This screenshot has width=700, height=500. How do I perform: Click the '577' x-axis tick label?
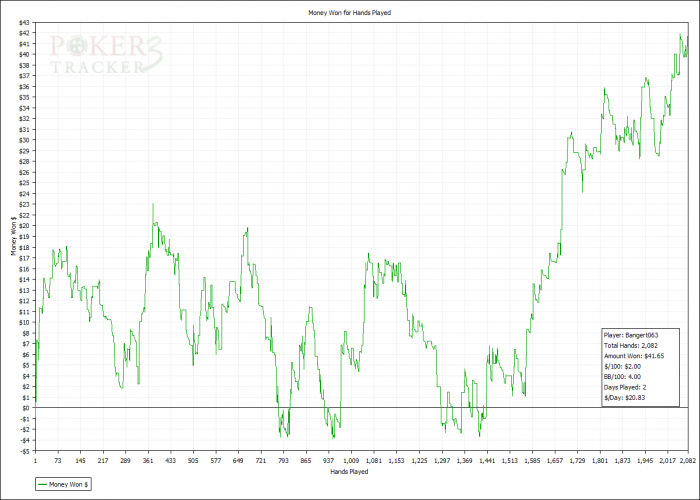[216, 461]
